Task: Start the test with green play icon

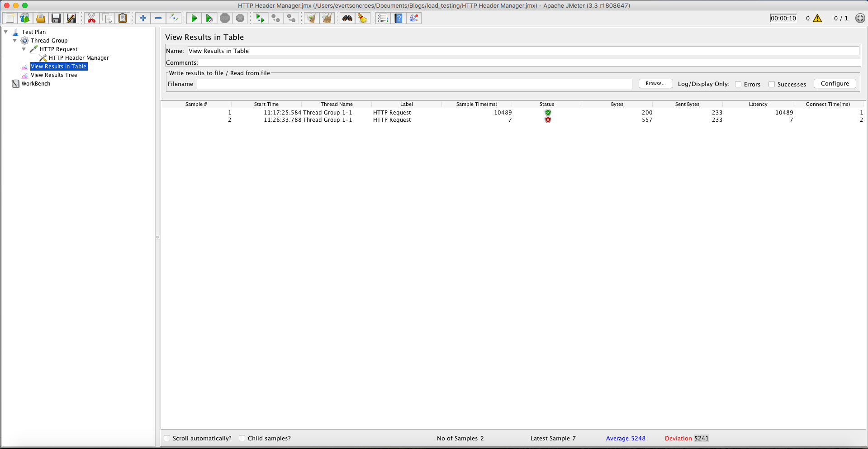Action: tap(194, 18)
